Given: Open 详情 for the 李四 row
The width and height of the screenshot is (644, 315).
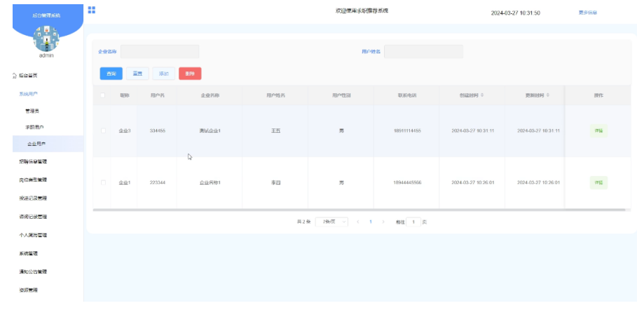Looking at the screenshot, I should click(x=598, y=182).
